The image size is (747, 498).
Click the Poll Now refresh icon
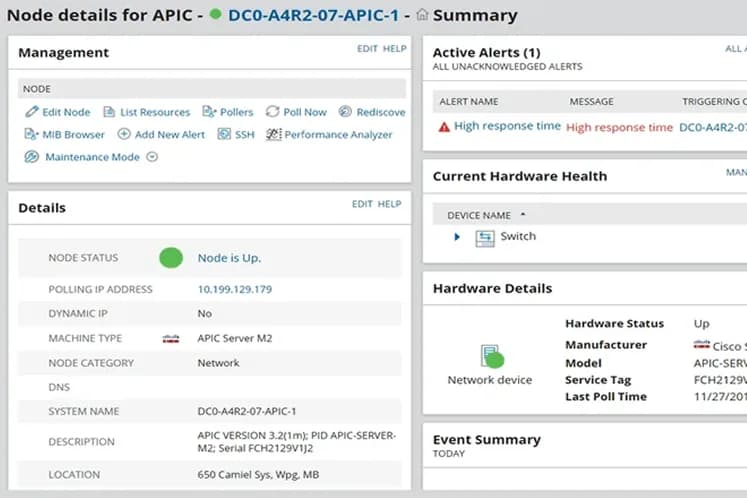click(273, 112)
